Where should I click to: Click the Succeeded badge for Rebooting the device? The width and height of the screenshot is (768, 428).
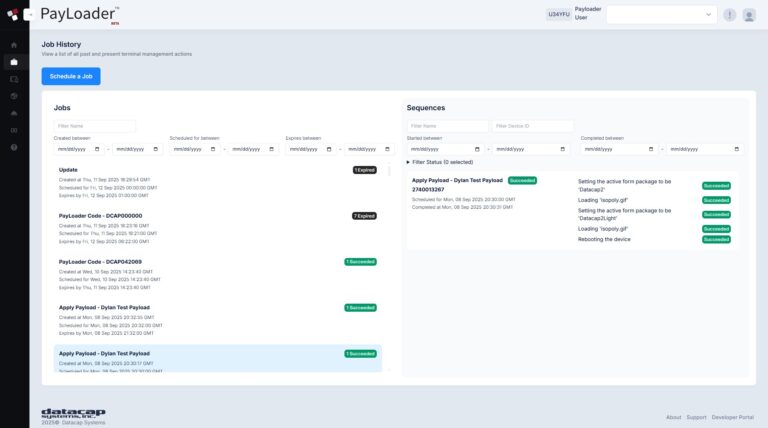[716, 239]
